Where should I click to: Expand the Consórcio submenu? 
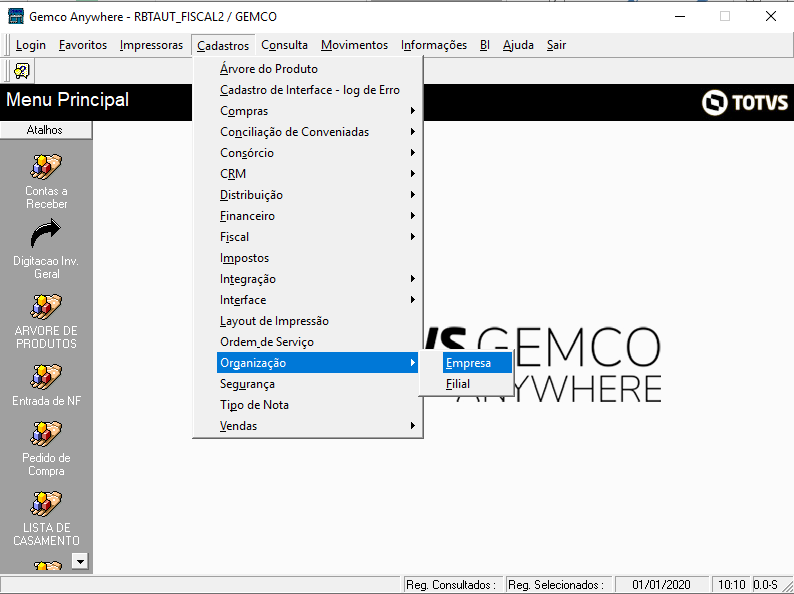click(x=317, y=153)
